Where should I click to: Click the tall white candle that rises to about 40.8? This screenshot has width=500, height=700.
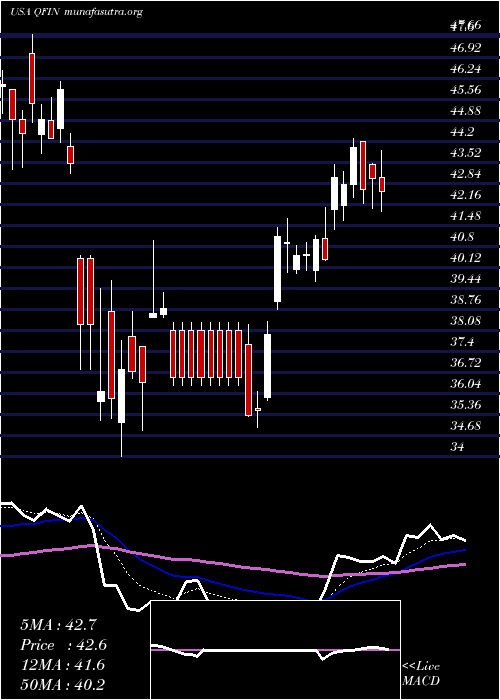277,269
